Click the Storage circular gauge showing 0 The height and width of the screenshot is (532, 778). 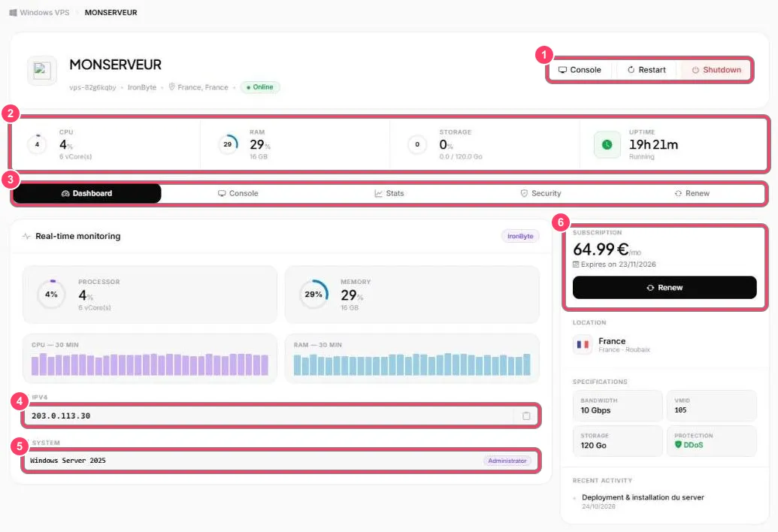[417, 144]
